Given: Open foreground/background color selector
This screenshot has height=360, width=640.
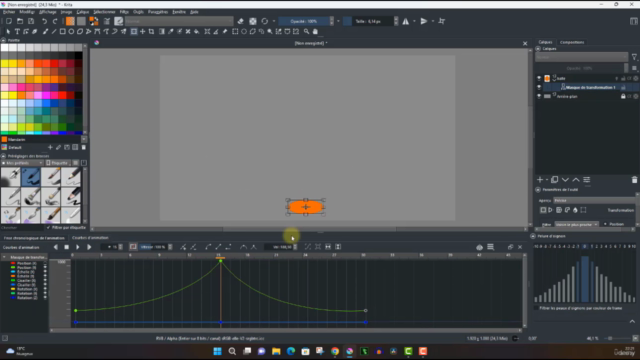Looking at the screenshot, I should tap(94, 21).
